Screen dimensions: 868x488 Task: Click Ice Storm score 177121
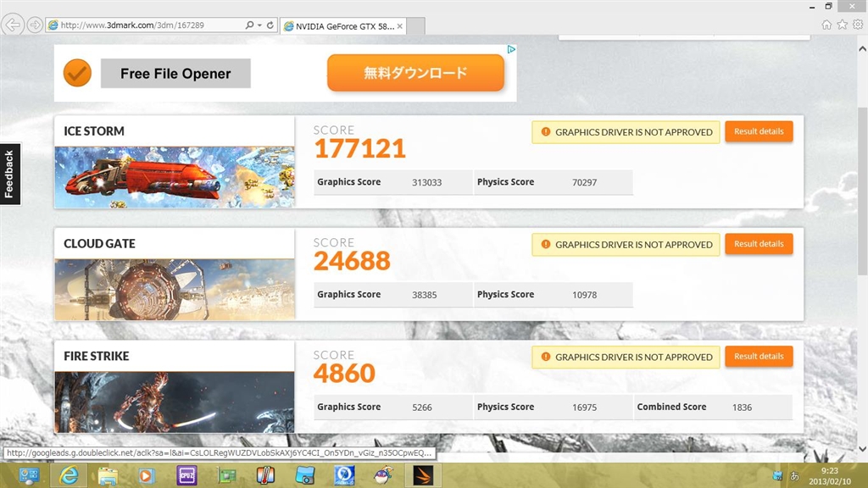pyautogui.click(x=359, y=148)
